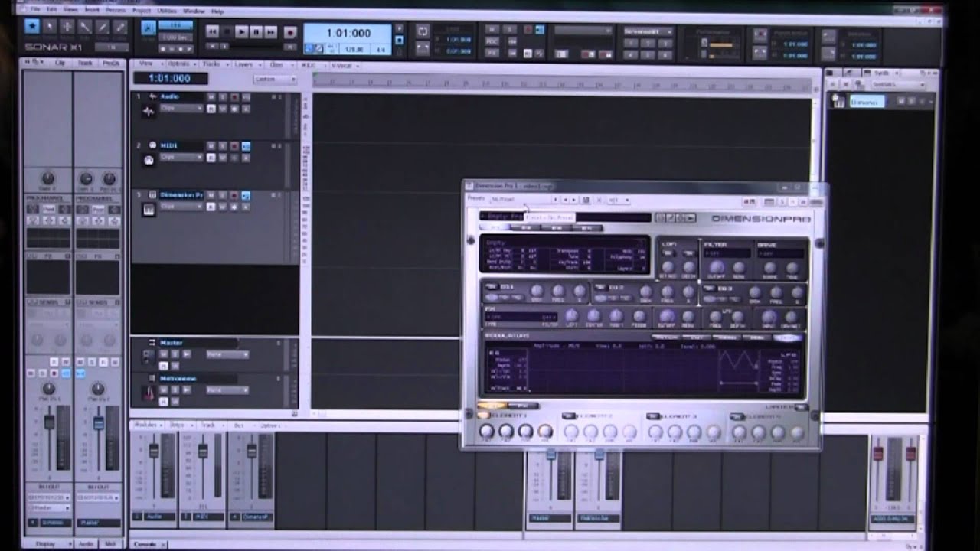Screen dimensions: 980x551
Task: Mute the Dimension Pro track
Action: click(x=211, y=195)
